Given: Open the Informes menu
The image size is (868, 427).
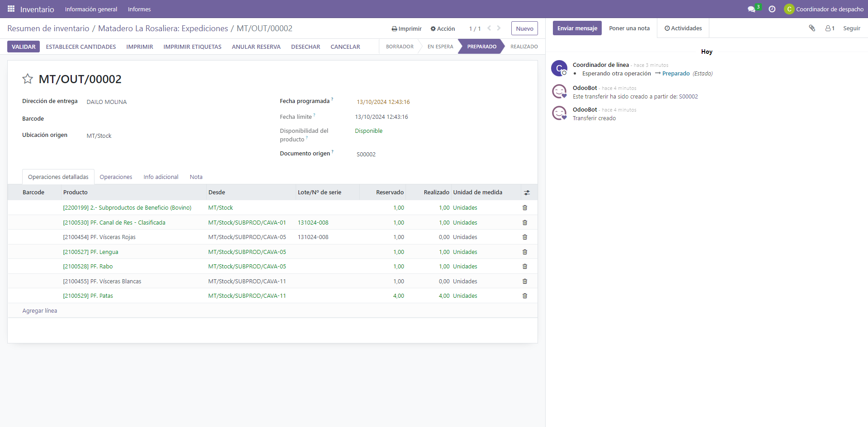Looking at the screenshot, I should click(139, 9).
